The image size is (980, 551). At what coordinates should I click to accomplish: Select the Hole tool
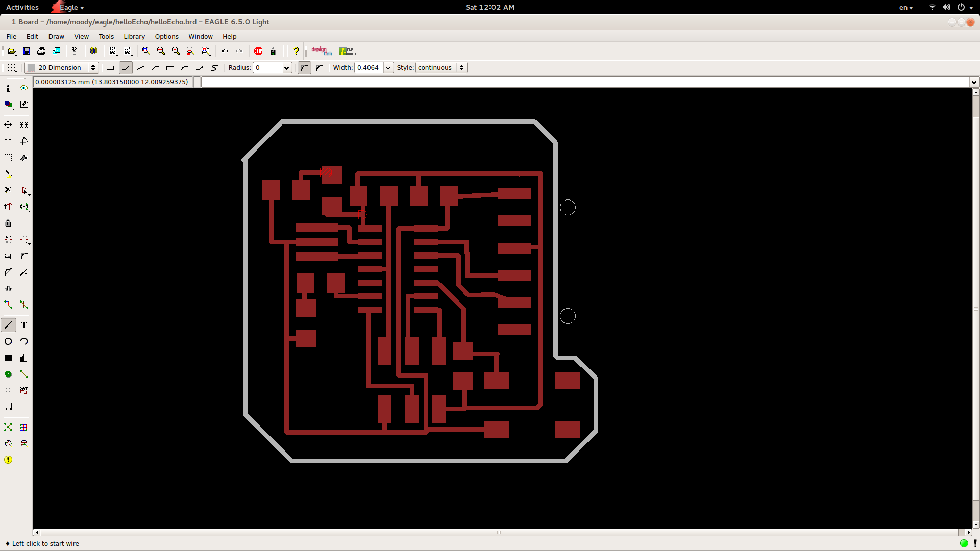point(8,390)
